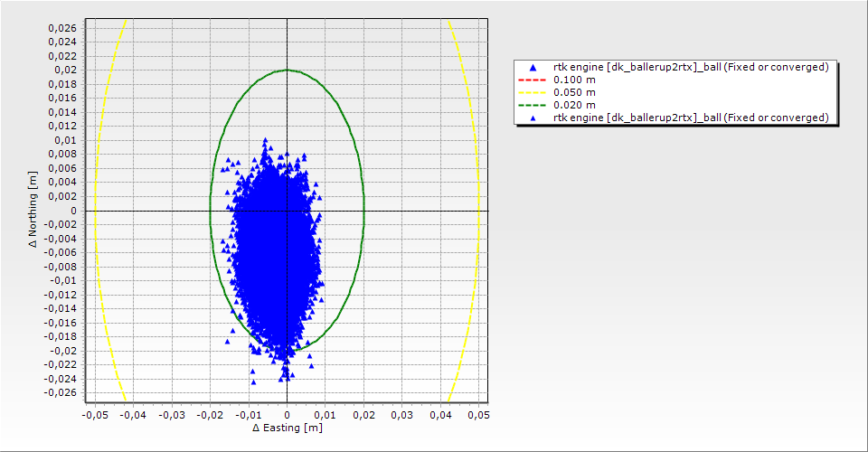Click the -0,03 Easting axis tick label

(x=172, y=415)
